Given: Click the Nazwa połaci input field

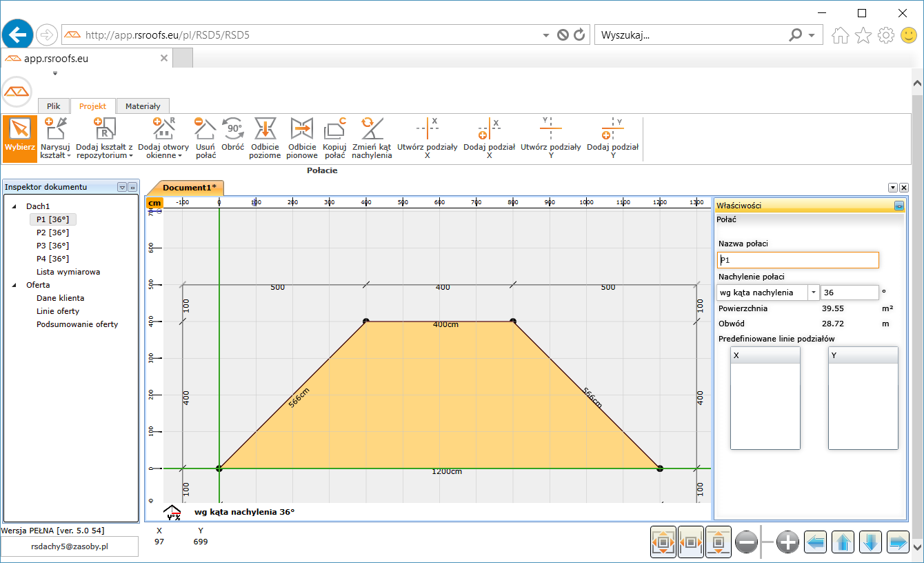Looking at the screenshot, I should coord(798,260).
